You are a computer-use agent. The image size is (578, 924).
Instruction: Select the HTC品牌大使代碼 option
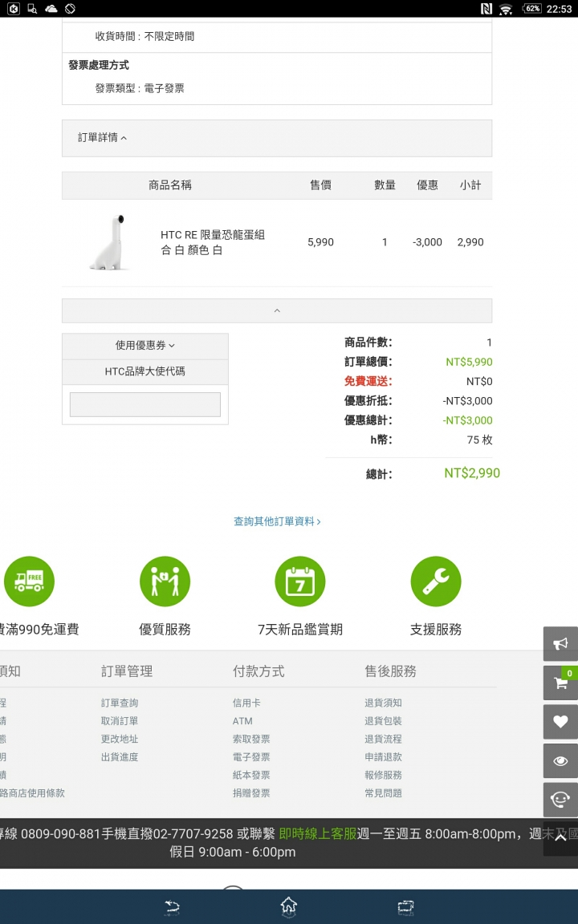[x=145, y=371]
